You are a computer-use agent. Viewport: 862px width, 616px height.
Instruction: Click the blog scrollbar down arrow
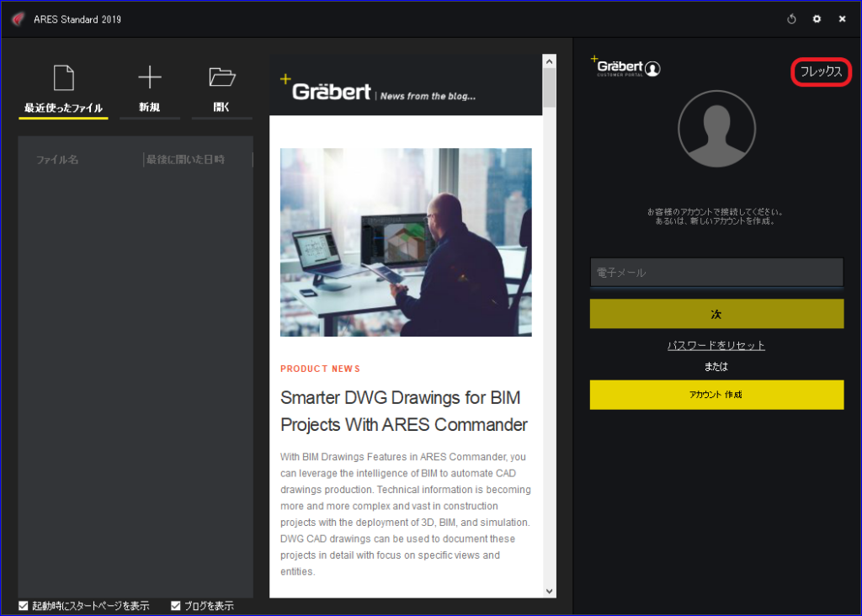(x=549, y=591)
